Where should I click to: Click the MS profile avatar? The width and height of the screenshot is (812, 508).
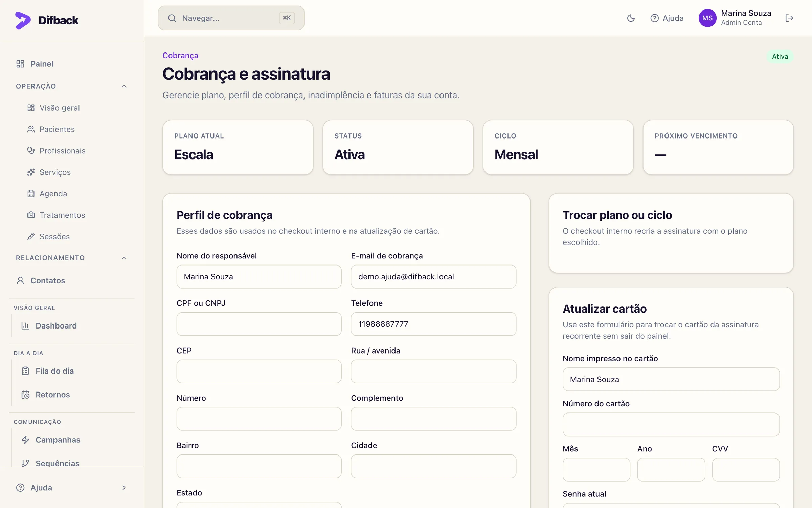(x=707, y=18)
